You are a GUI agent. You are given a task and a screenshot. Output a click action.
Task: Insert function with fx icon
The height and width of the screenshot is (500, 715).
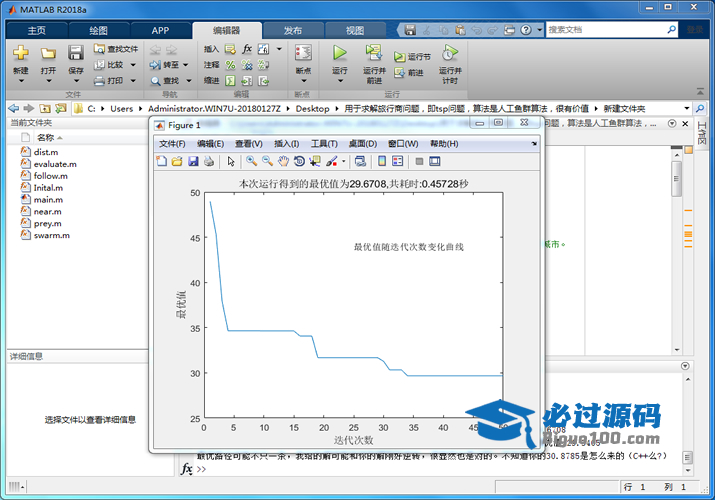(x=247, y=49)
